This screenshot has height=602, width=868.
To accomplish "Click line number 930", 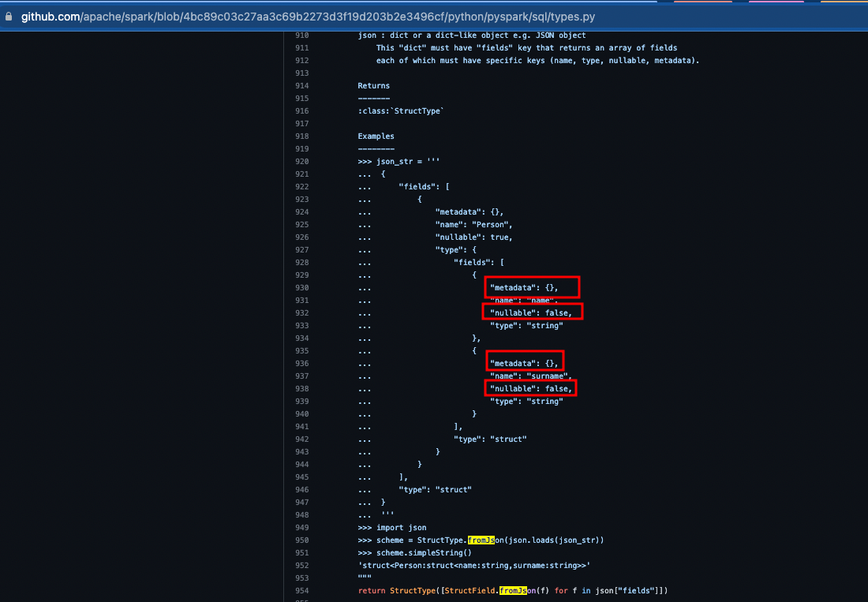I will click(x=301, y=288).
